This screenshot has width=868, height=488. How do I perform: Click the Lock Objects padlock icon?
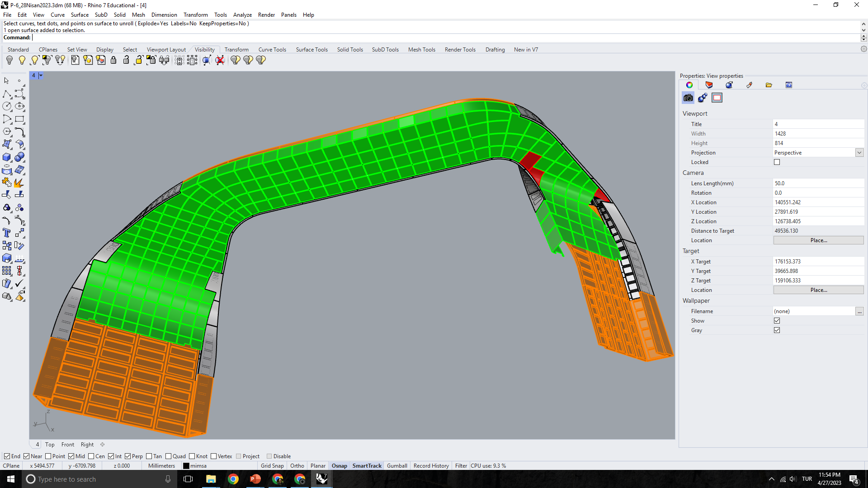[x=113, y=60]
